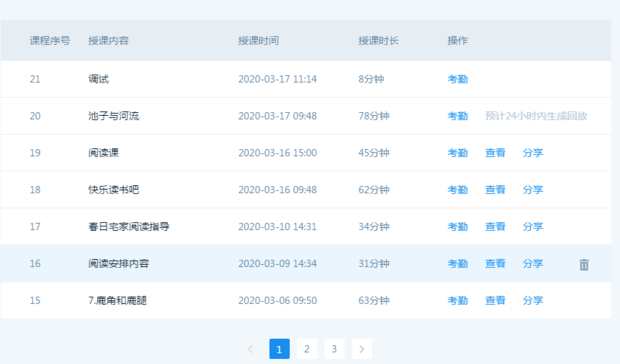Viewport: 620px width, 364px height.
Task: Click the duration 63分钟
Action: [374, 300]
